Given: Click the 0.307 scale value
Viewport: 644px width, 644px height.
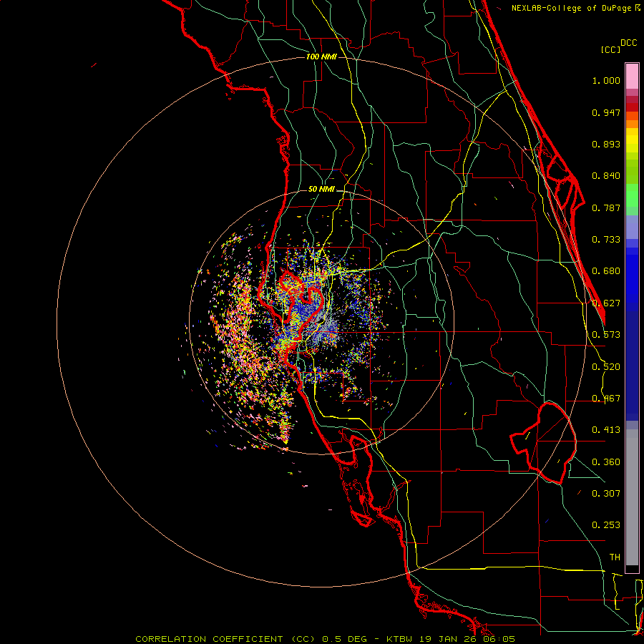Looking at the screenshot, I should (606, 494).
